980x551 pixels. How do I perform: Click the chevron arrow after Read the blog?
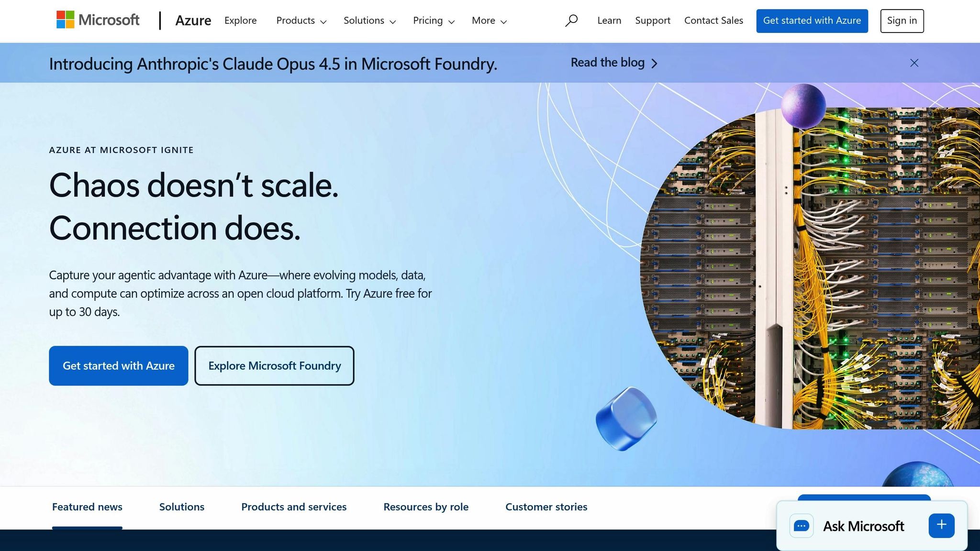655,63
